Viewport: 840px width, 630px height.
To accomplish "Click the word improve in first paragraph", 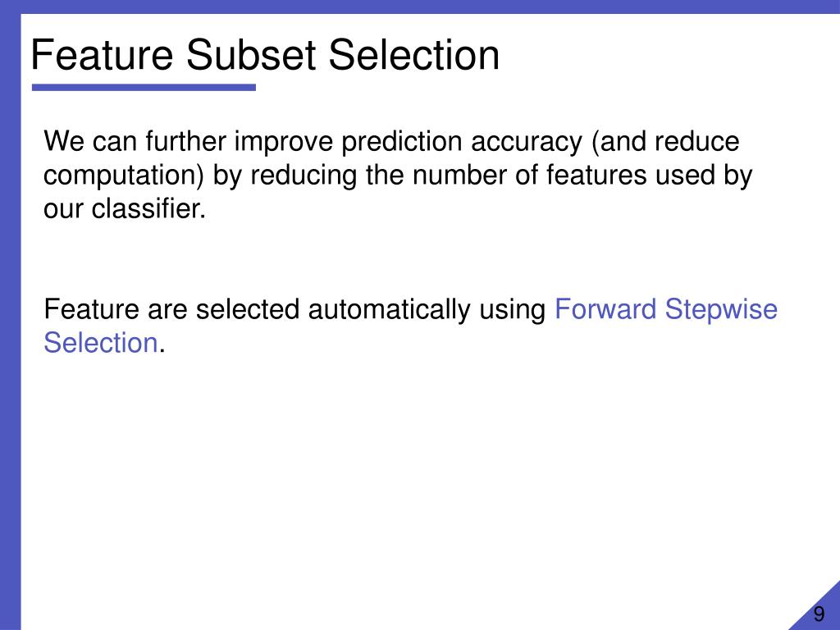I will click(283, 143).
